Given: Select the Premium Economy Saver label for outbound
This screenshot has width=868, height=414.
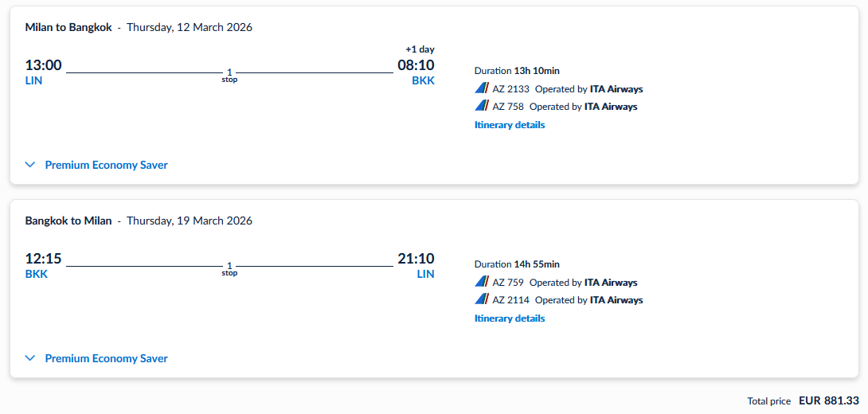Looking at the screenshot, I should tap(106, 165).
